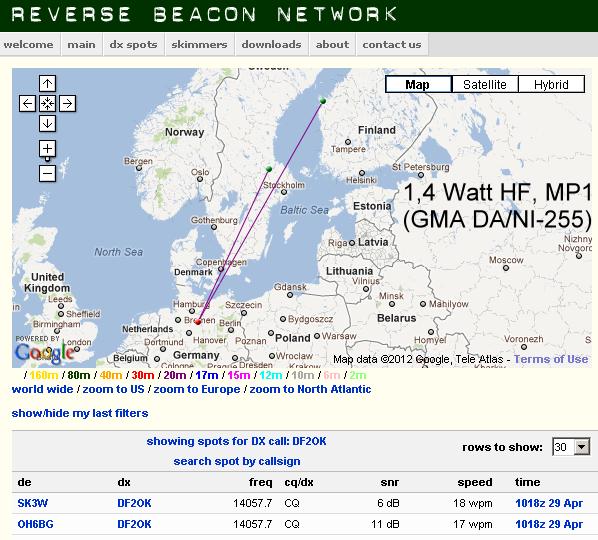Filter by the 80m band
598x540 pixels.
[x=79, y=375]
